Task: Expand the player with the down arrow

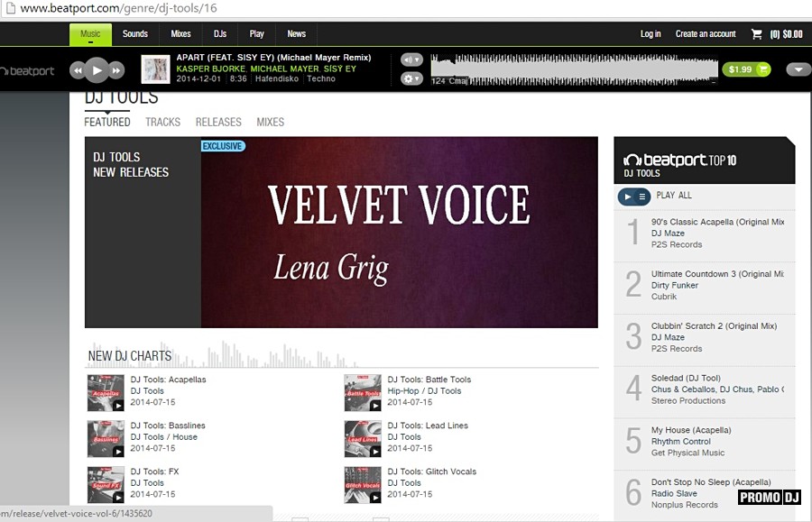Action: [798, 69]
